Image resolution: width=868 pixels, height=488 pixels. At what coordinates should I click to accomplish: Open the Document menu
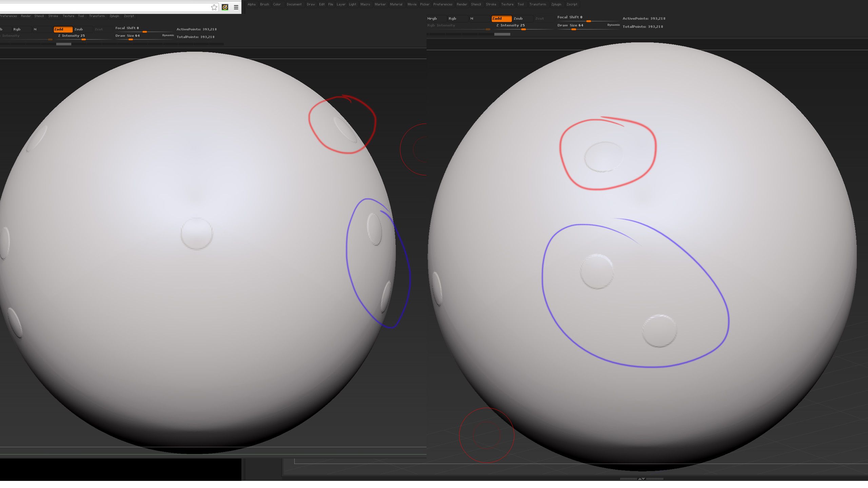(294, 4)
